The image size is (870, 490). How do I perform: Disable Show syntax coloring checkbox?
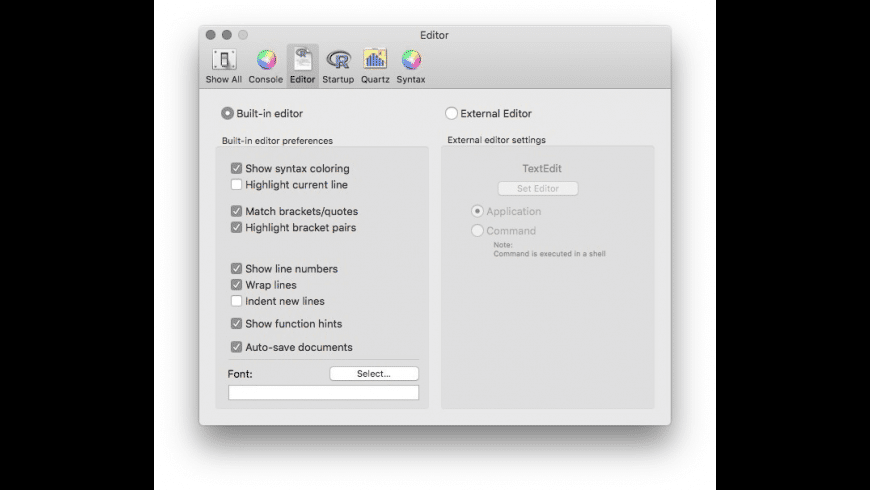[x=236, y=168]
